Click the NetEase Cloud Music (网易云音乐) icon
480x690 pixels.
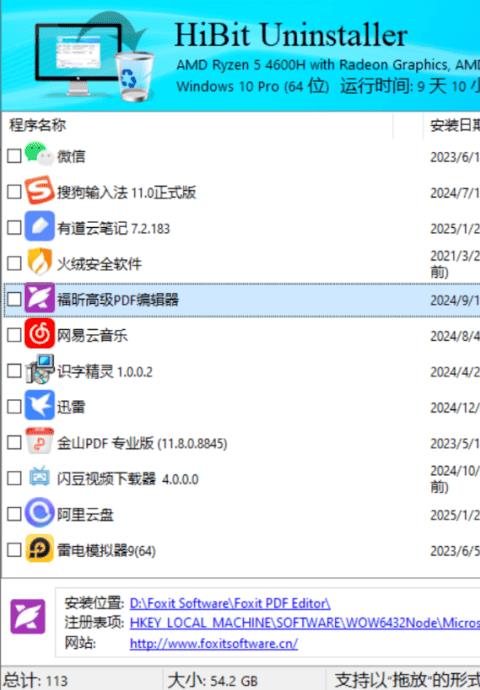coord(39,334)
